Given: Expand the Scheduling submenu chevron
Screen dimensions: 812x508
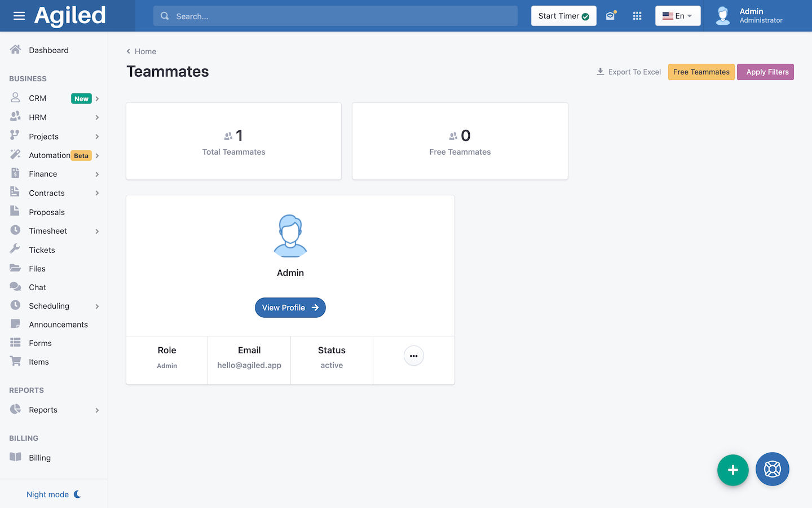Looking at the screenshot, I should click(97, 306).
